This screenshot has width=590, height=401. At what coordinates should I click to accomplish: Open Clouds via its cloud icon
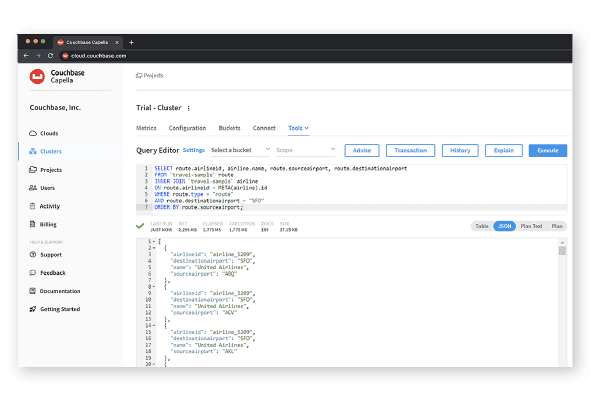coord(33,133)
